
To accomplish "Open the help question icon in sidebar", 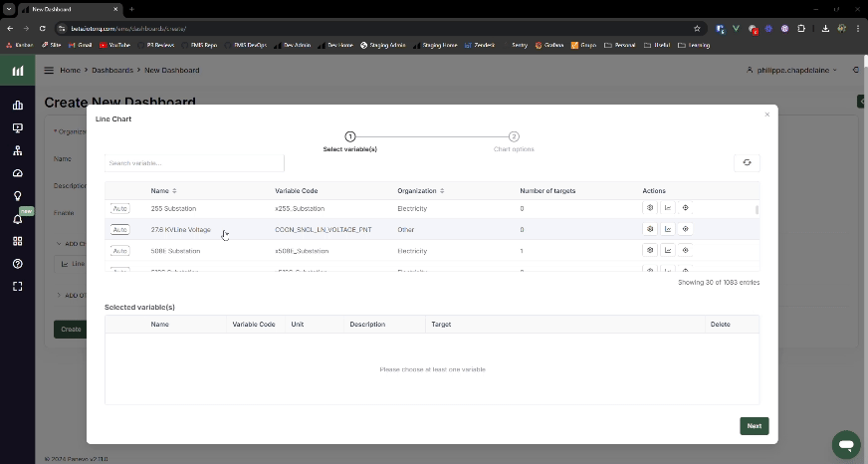I will 18,264.
